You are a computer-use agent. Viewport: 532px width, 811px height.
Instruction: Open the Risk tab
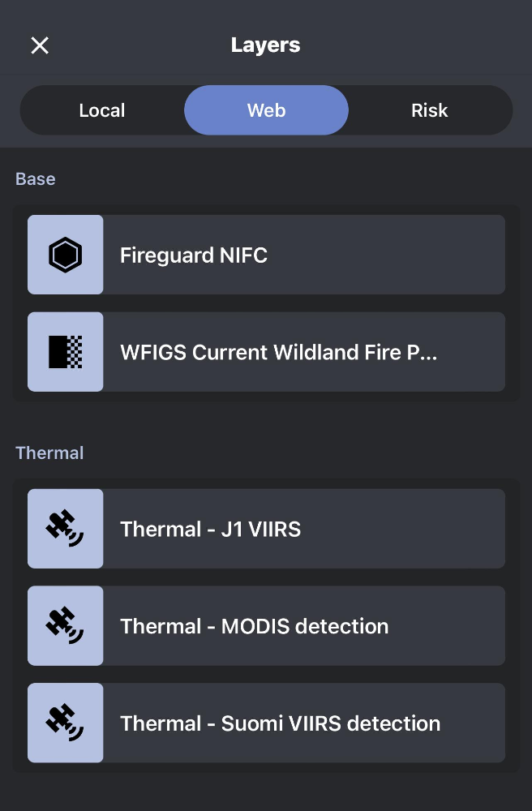(429, 110)
